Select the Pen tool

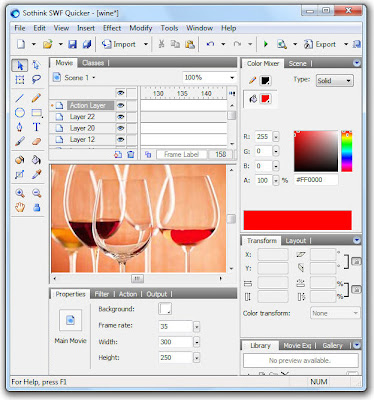point(20,127)
